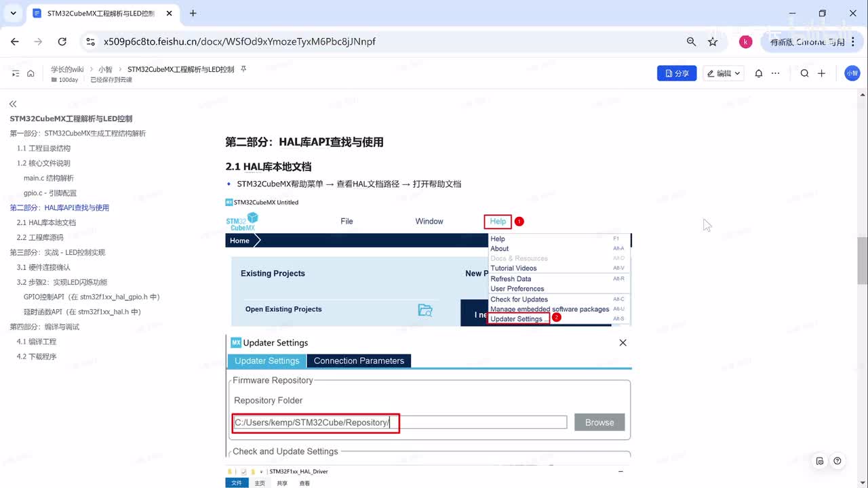Screen dimensions: 868x488
Task: Pin the document with the pin icon
Action: click(243, 69)
